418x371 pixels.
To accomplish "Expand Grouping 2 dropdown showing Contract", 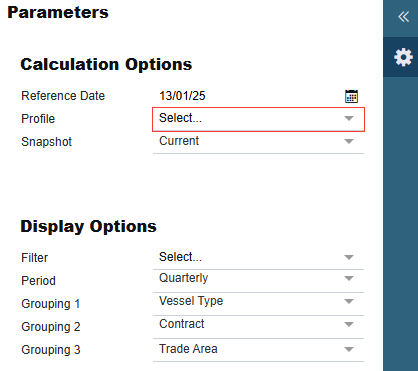I will click(x=258, y=325).
